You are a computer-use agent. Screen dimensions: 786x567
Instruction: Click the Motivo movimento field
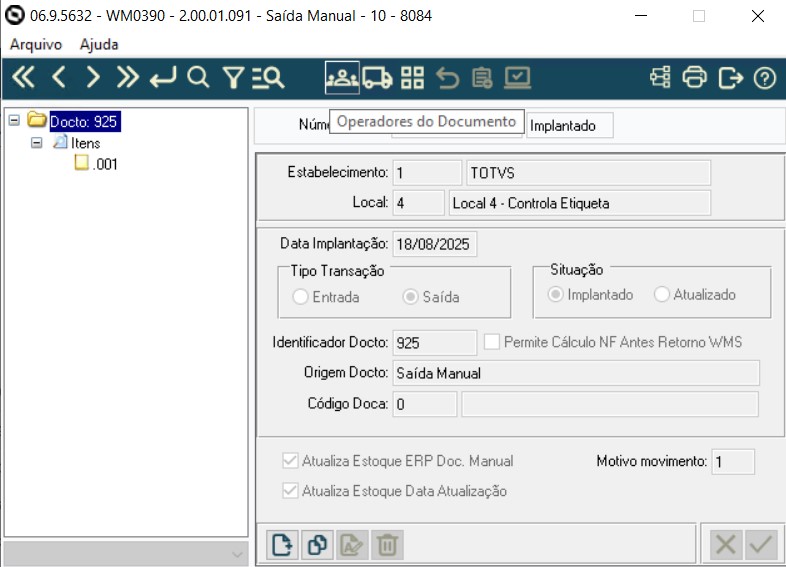click(x=732, y=462)
